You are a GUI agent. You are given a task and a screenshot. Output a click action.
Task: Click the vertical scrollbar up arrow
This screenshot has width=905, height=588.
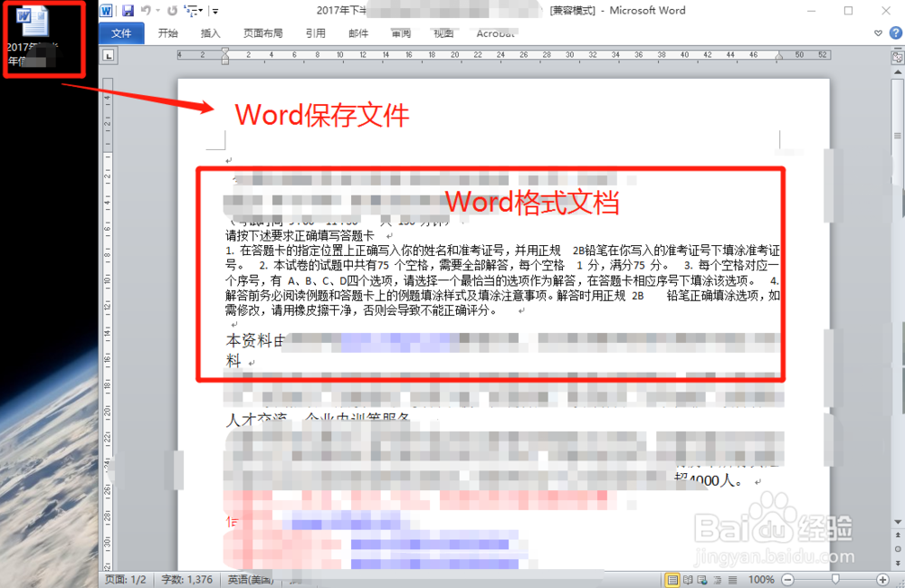pyautogui.click(x=898, y=72)
